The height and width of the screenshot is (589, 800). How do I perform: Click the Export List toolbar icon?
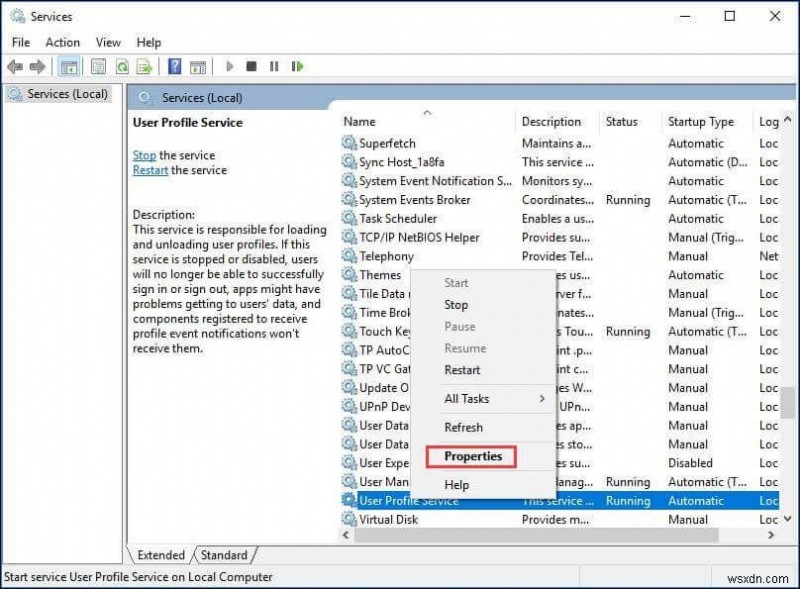pos(145,66)
